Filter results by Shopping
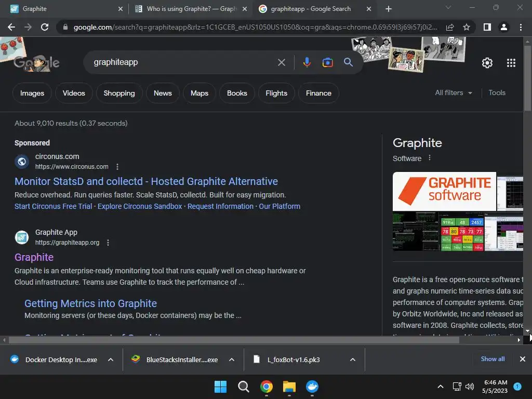 (x=119, y=93)
